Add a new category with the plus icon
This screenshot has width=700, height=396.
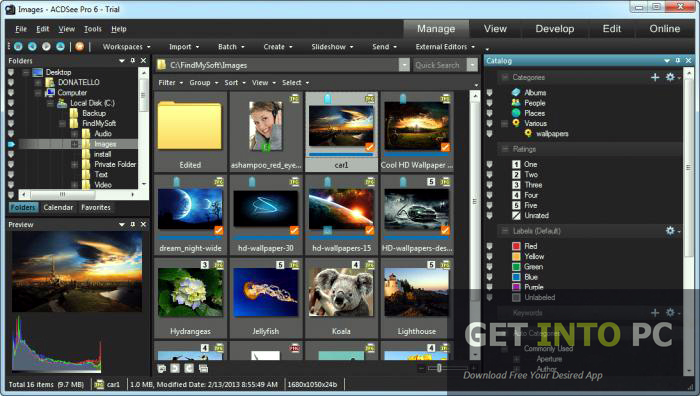[x=655, y=77]
